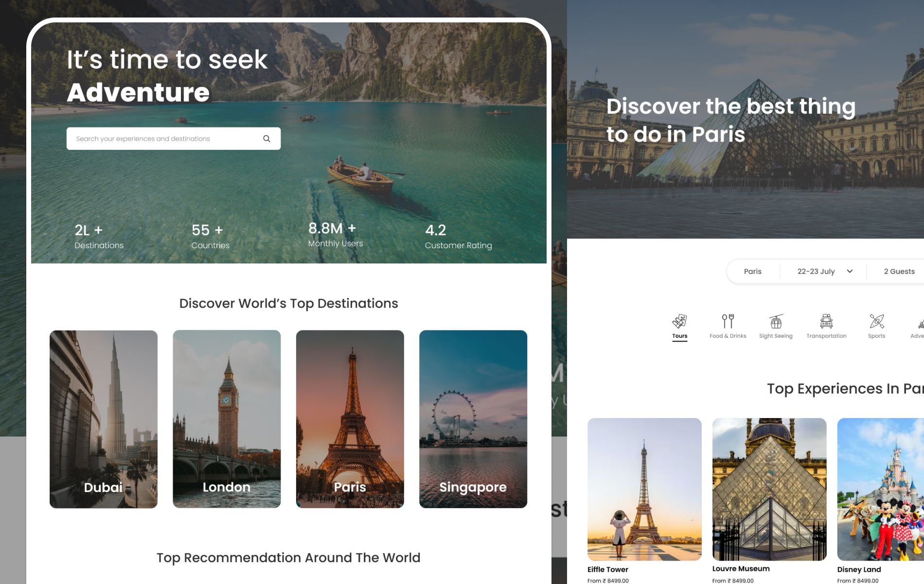Click the Sight Seeing cable car icon

point(776,322)
